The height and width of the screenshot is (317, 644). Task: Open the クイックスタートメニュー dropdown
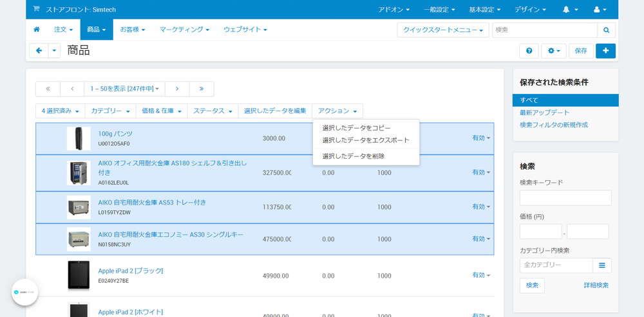443,30
